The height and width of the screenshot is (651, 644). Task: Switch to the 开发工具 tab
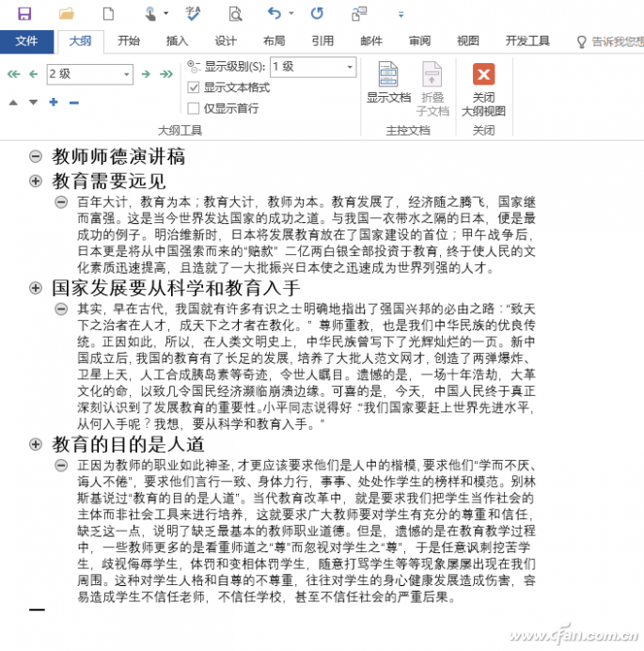click(x=527, y=41)
